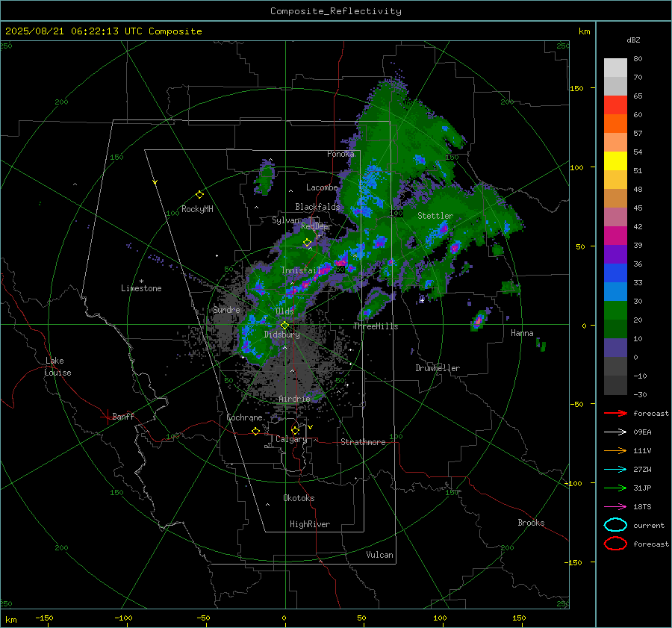Pick the purple 36-39 dBZ swatch
This screenshot has height=628, width=672.
[x=615, y=255]
